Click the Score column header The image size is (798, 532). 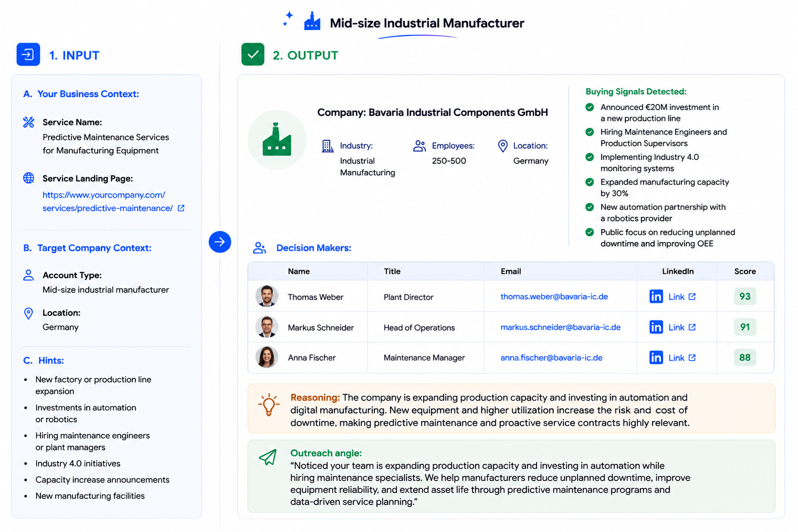point(745,271)
